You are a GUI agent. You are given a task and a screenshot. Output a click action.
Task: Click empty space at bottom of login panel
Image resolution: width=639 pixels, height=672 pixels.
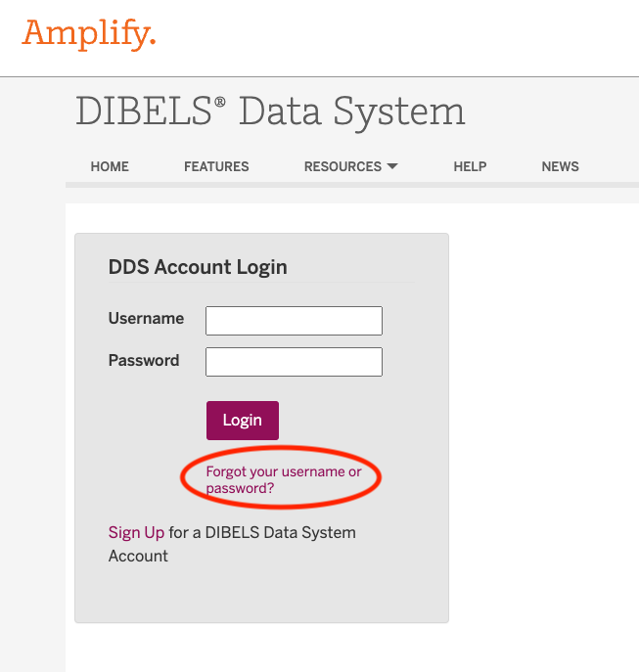[261, 594]
